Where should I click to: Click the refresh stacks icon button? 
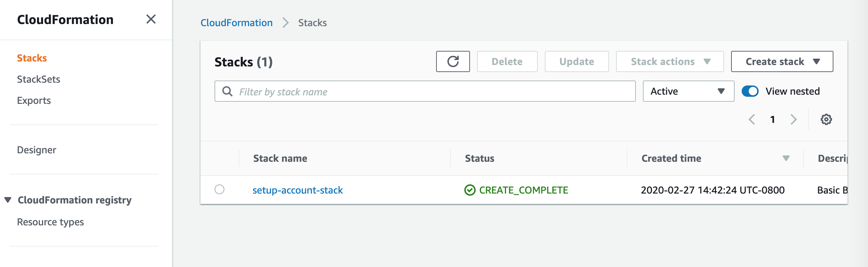click(453, 61)
